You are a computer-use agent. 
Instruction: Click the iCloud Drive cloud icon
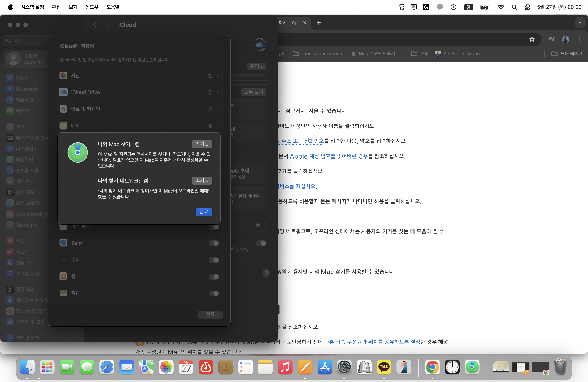(x=64, y=92)
